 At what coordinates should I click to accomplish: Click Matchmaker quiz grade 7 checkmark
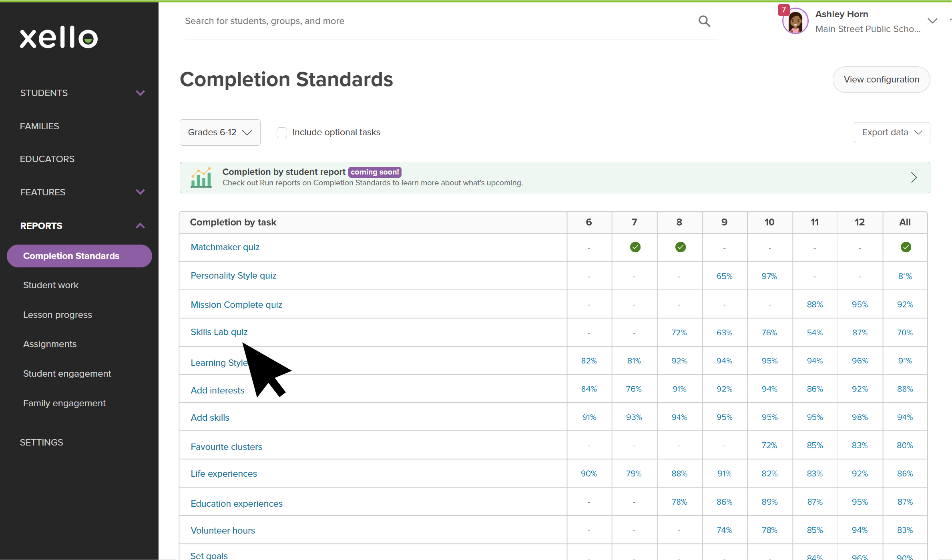(x=635, y=247)
